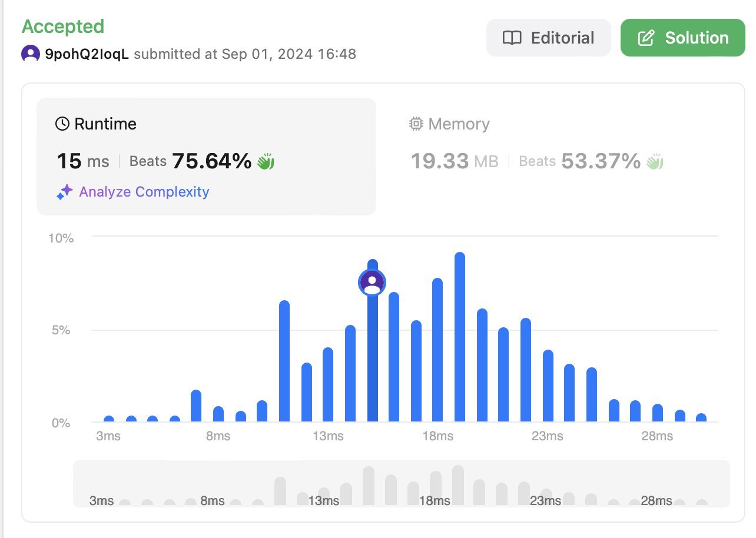The image size is (756, 538).
Task: Click the clock icon next to Runtime
Action: tap(62, 124)
